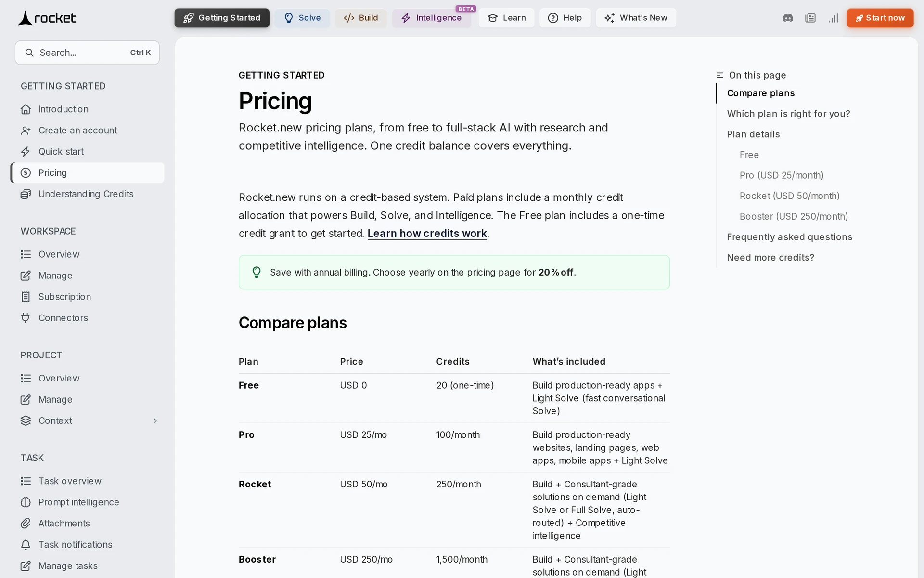Click the list icon for Workspace Overview
The width and height of the screenshot is (924, 578).
[x=26, y=254]
